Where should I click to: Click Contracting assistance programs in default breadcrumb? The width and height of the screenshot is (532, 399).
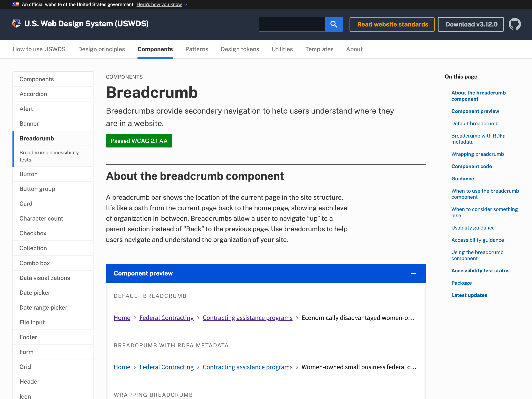tap(248, 318)
